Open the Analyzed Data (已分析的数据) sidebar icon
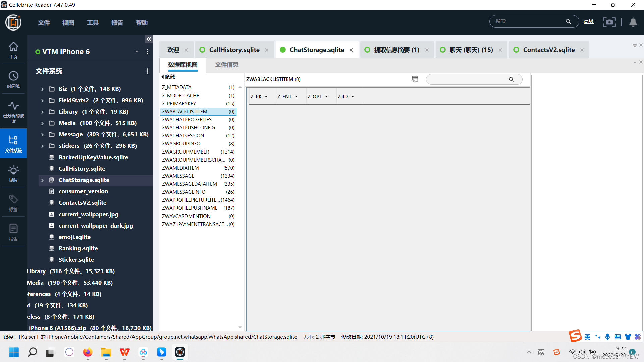Viewport: 644px width, 362px height. 13,112
